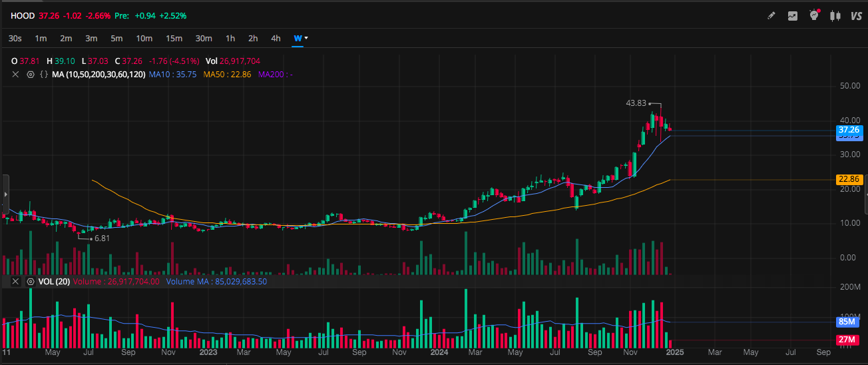
Task: Select the 15m timeframe
Action: pyautogui.click(x=174, y=38)
